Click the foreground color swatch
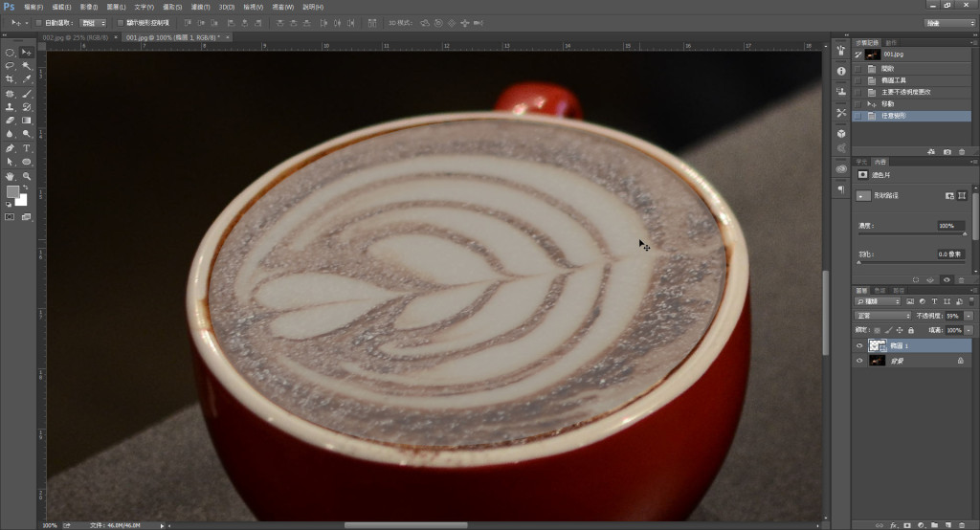Viewport: 980px width, 530px height. (12, 192)
